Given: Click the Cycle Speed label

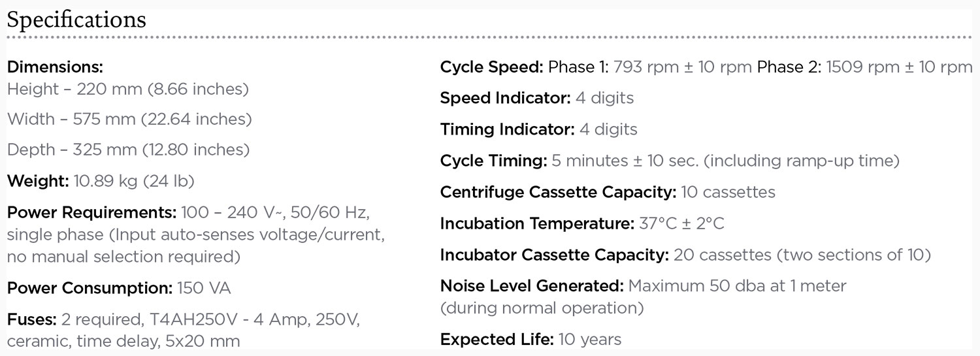Looking at the screenshot, I should point(491,67).
